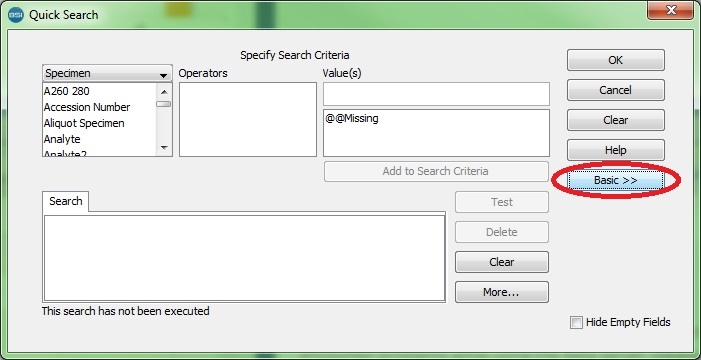Click the top-right Clear button
Viewport: 701px width, 360px height.
point(616,120)
